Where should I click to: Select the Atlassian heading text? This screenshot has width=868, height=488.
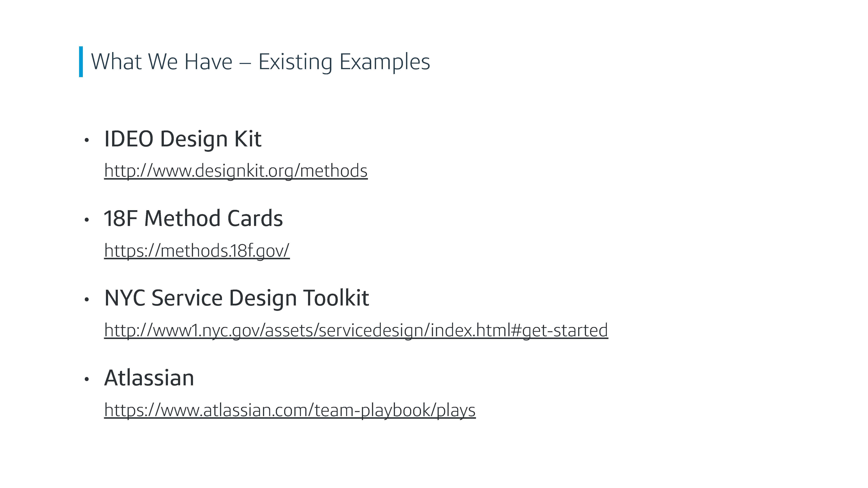tap(149, 378)
